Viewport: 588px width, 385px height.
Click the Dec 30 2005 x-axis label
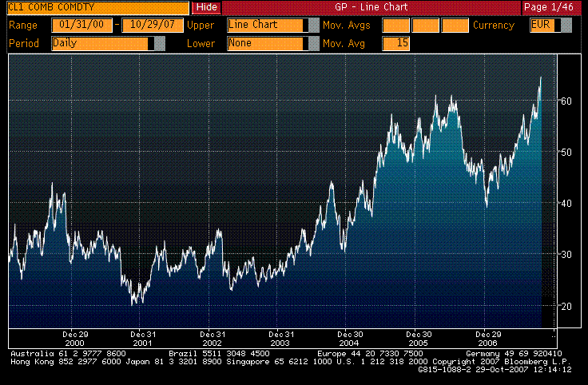419,339
